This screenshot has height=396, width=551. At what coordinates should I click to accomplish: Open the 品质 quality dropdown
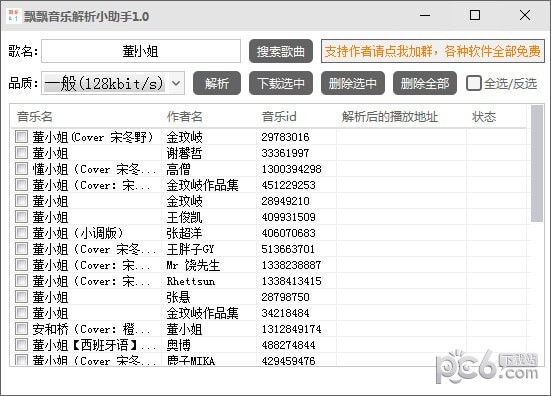[113, 83]
